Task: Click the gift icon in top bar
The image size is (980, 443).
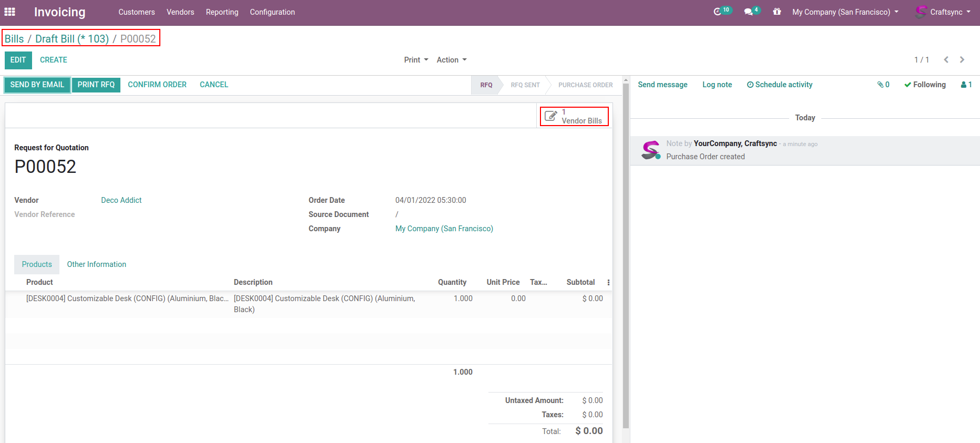Action: tap(777, 12)
